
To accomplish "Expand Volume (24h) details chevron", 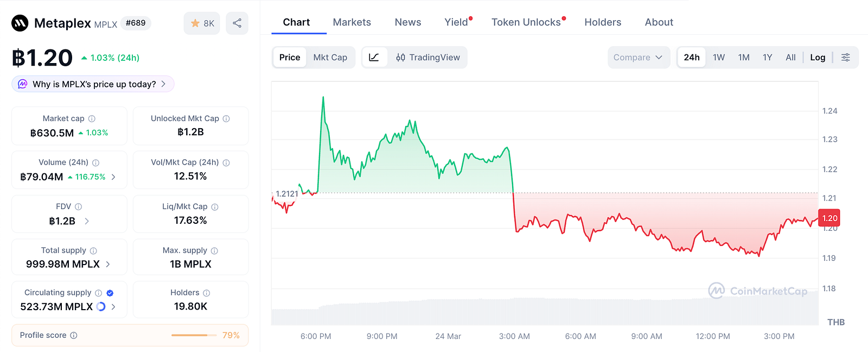I will click(x=113, y=177).
